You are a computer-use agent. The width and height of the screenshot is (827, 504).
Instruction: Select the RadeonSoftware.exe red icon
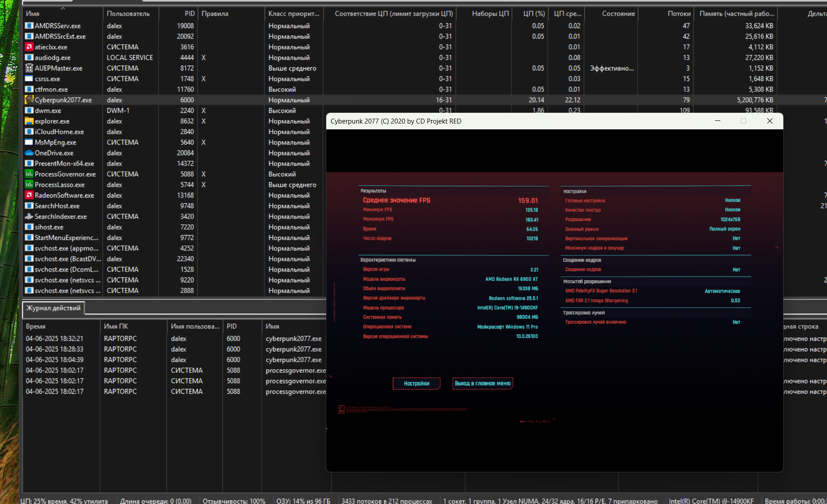click(29, 195)
